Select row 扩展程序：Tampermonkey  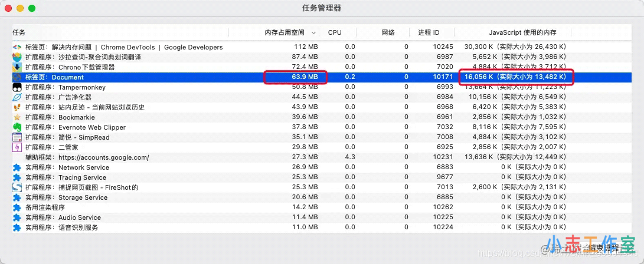(322, 87)
